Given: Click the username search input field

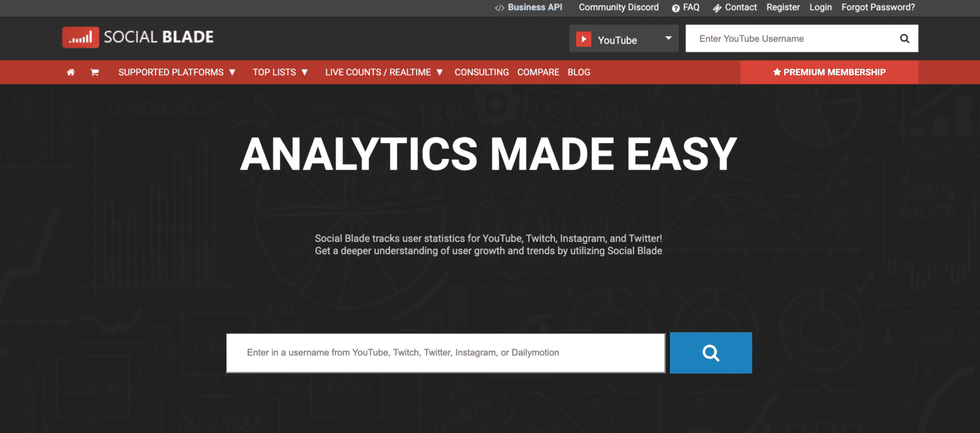Looking at the screenshot, I should (x=445, y=353).
